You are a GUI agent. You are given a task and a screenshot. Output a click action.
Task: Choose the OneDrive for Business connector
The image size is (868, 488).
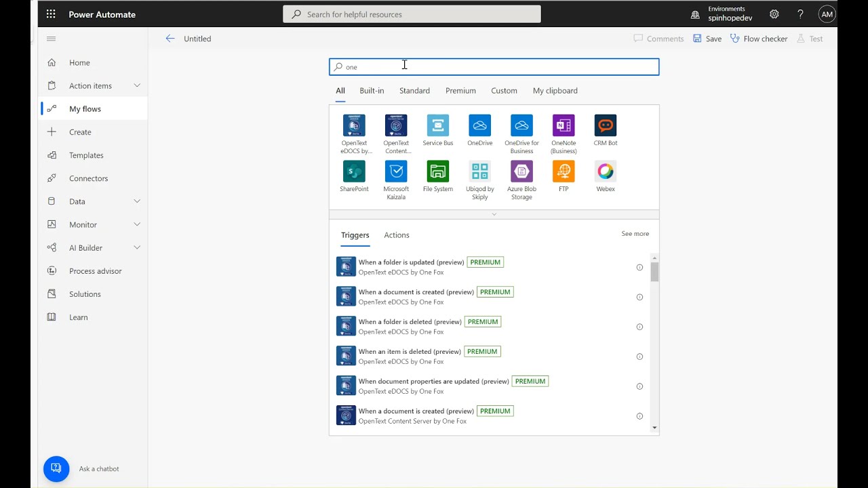coord(522,125)
